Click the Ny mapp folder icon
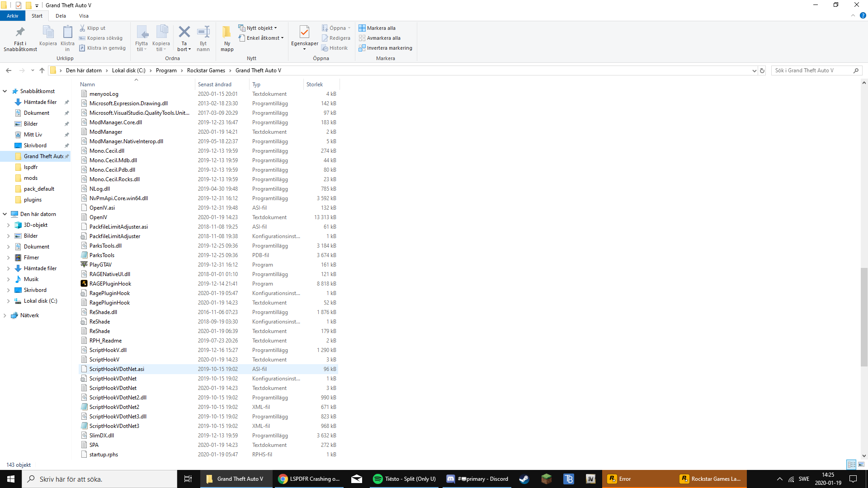The width and height of the screenshot is (868, 488). click(227, 33)
